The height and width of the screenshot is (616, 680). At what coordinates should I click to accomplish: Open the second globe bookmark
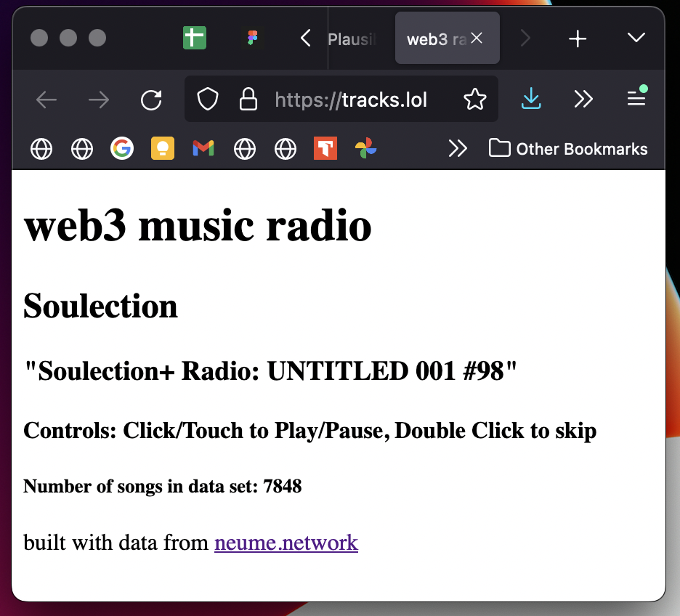coord(82,149)
